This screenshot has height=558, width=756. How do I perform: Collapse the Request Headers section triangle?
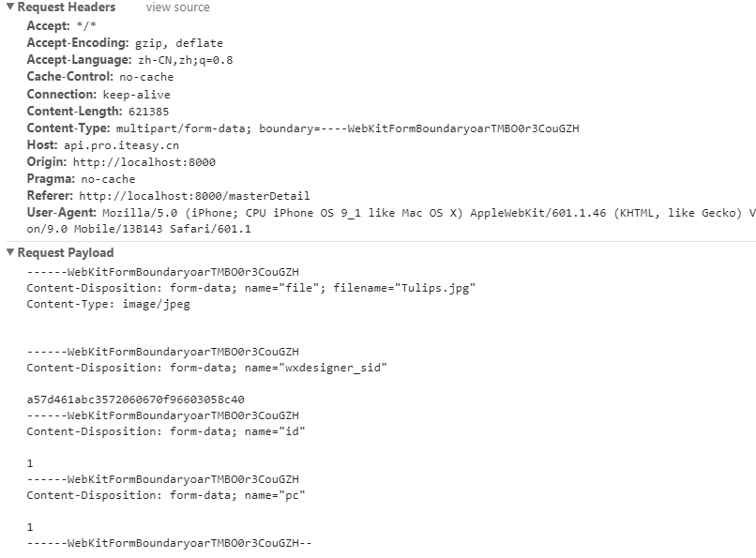click(x=10, y=7)
